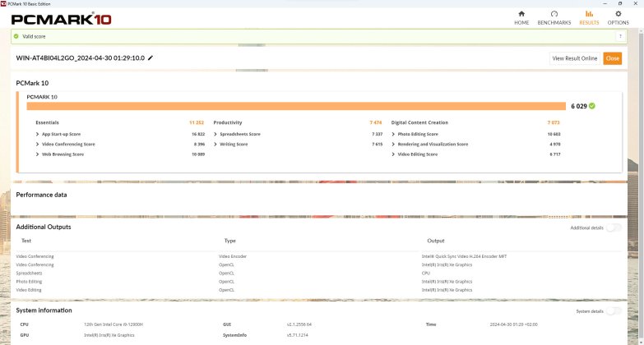Viewport: 644px width, 345px height.
Task: Click the title bar app icon
Action: pyautogui.click(x=3, y=3)
